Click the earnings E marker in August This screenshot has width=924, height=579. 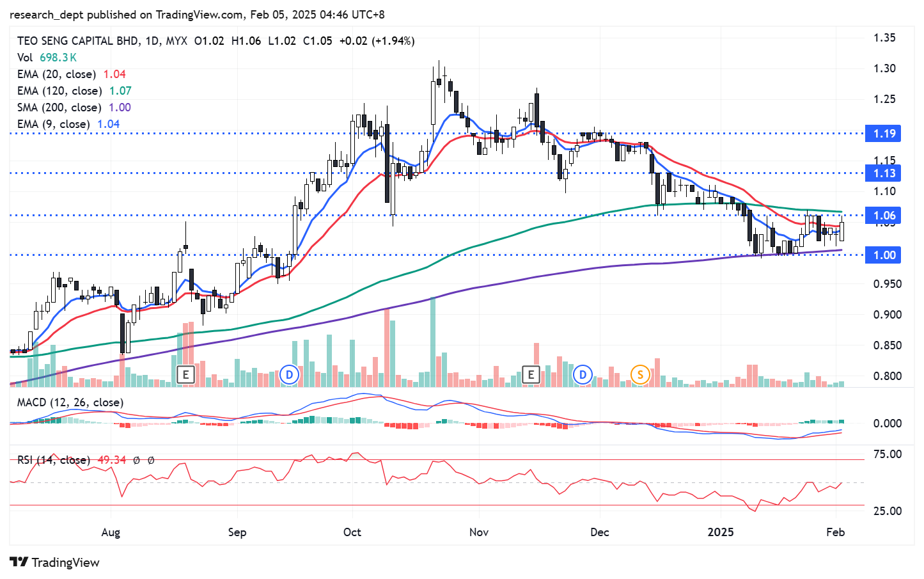185,374
